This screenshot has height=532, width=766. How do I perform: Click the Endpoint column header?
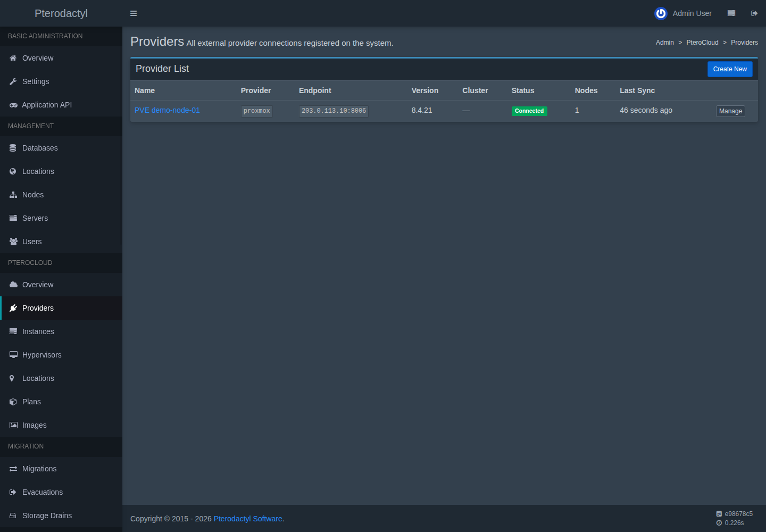click(315, 90)
